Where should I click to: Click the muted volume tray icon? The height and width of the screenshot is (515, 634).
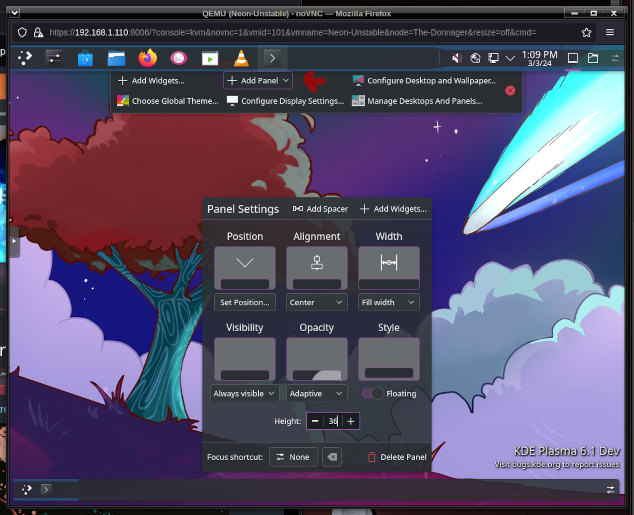coord(457,58)
